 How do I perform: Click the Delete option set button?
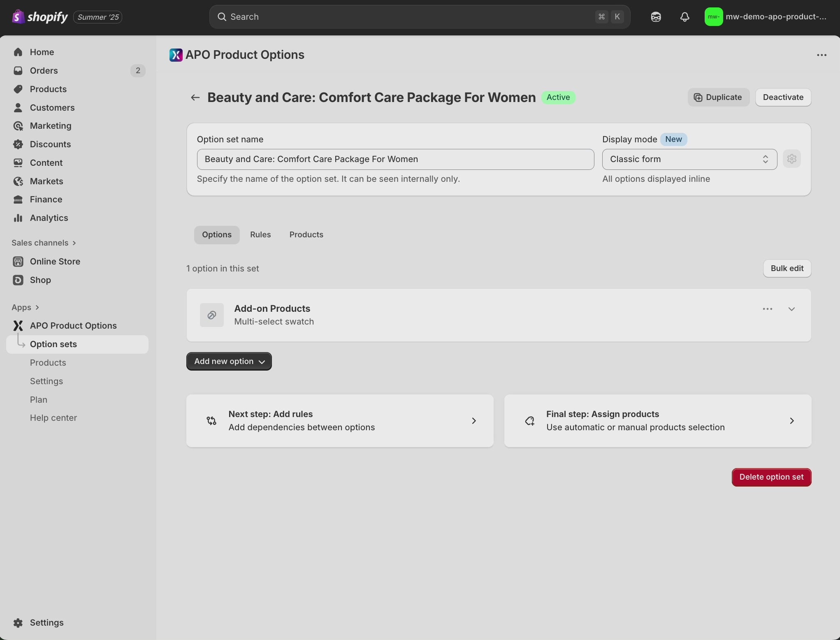(x=771, y=477)
